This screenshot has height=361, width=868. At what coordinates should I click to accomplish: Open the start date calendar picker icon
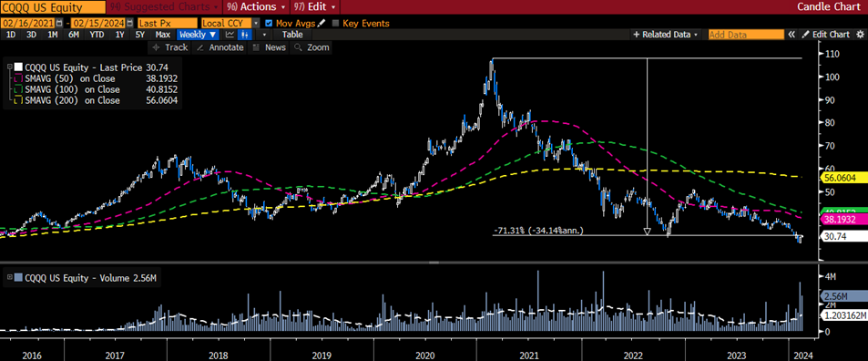(x=59, y=24)
